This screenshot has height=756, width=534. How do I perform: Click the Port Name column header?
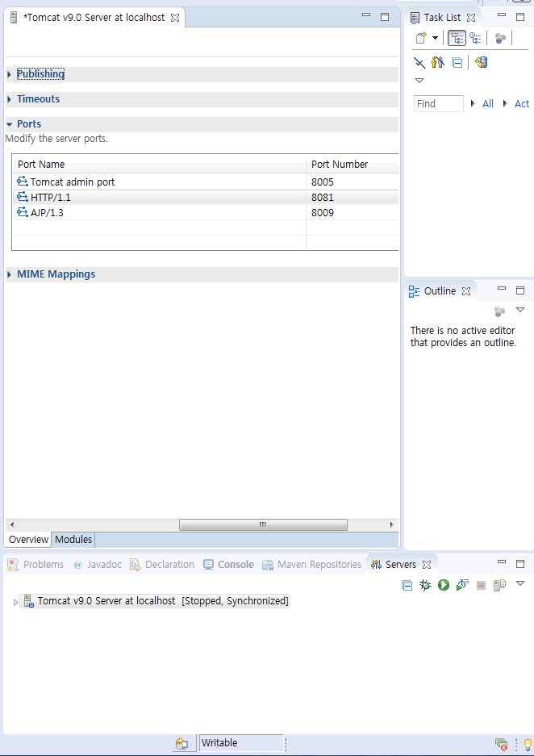click(159, 165)
